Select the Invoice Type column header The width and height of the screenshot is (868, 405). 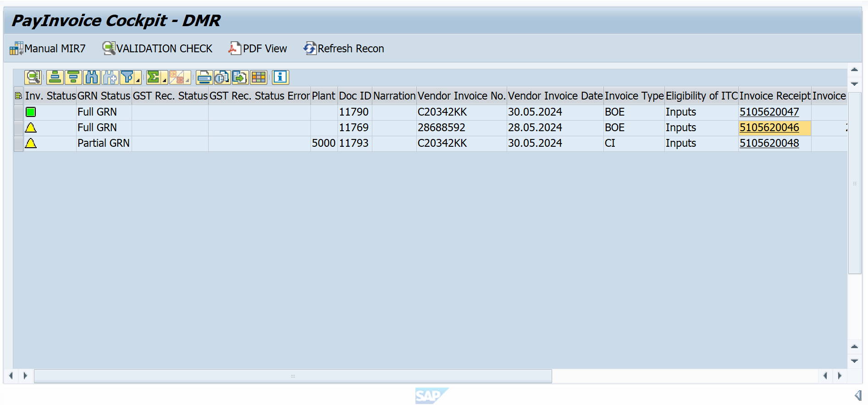tap(634, 95)
